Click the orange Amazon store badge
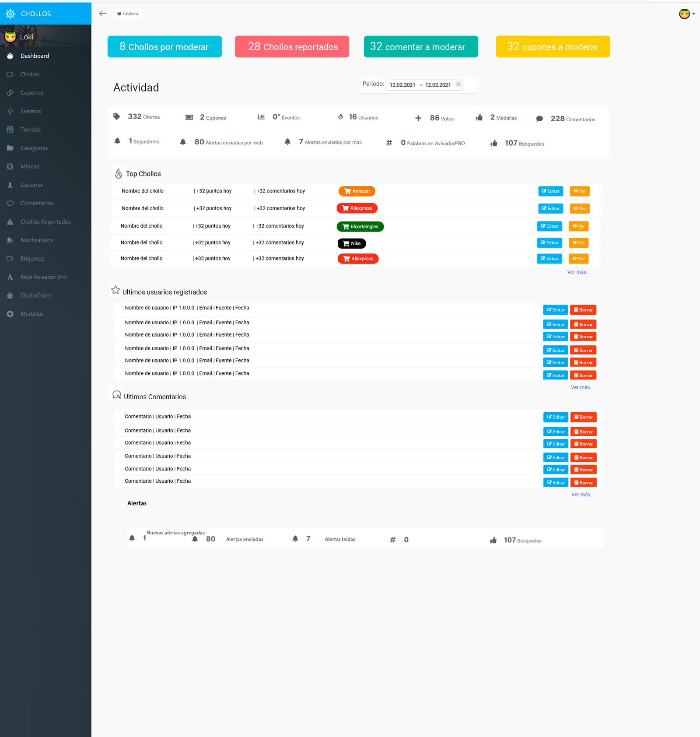 [x=357, y=191]
